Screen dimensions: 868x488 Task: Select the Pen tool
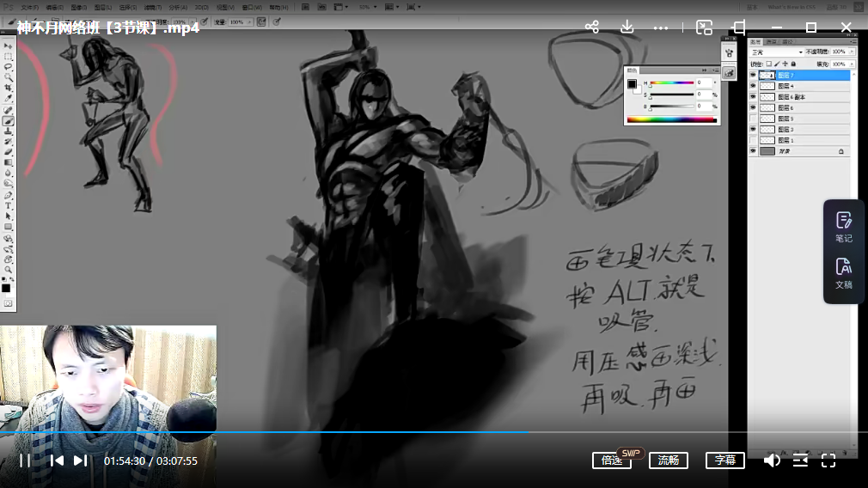coord(8,195)
